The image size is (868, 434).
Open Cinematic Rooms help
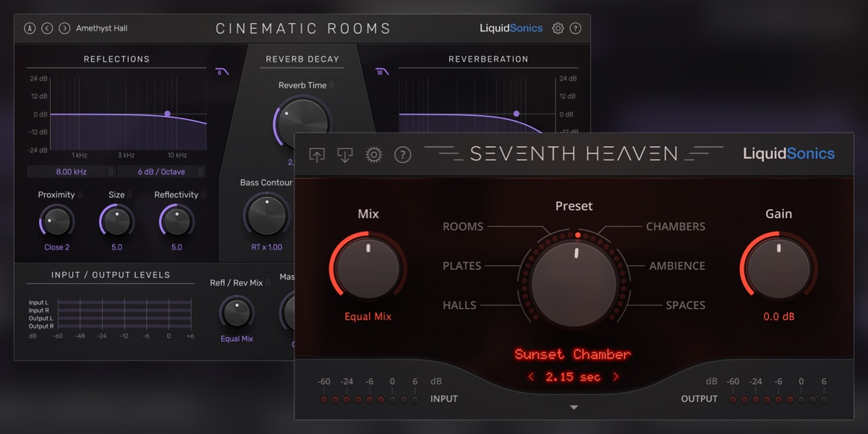coord(576,27)
